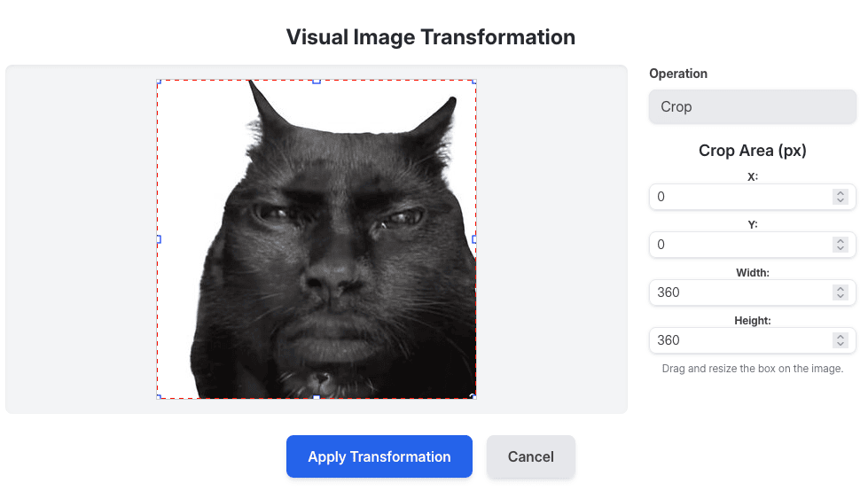Click the bottom-center crop handle

click(317, 397)
